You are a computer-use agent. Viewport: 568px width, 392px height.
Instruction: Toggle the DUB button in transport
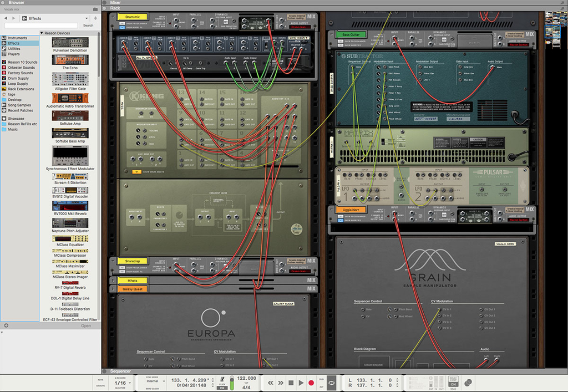pyautogui.click(x=321, y=379)
